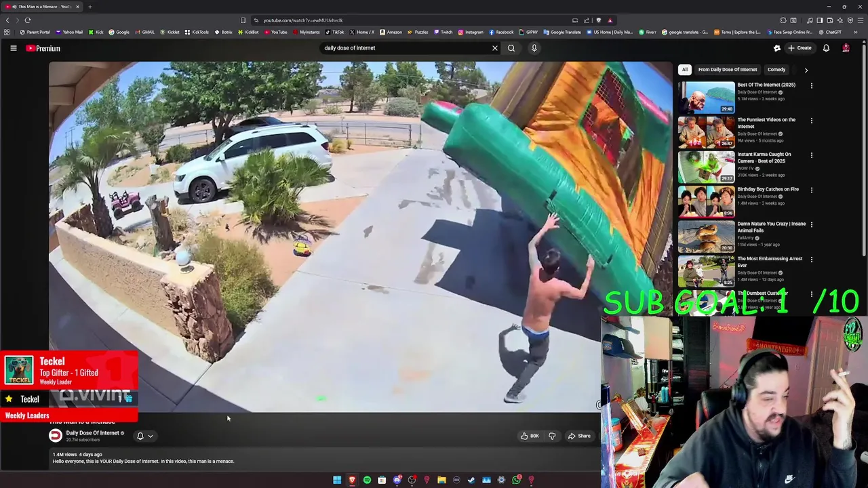Open options for The Most Embarrassing Arrest Ever
The height and width of the screenshot is (488, 868).
click(x=811, y=260)
